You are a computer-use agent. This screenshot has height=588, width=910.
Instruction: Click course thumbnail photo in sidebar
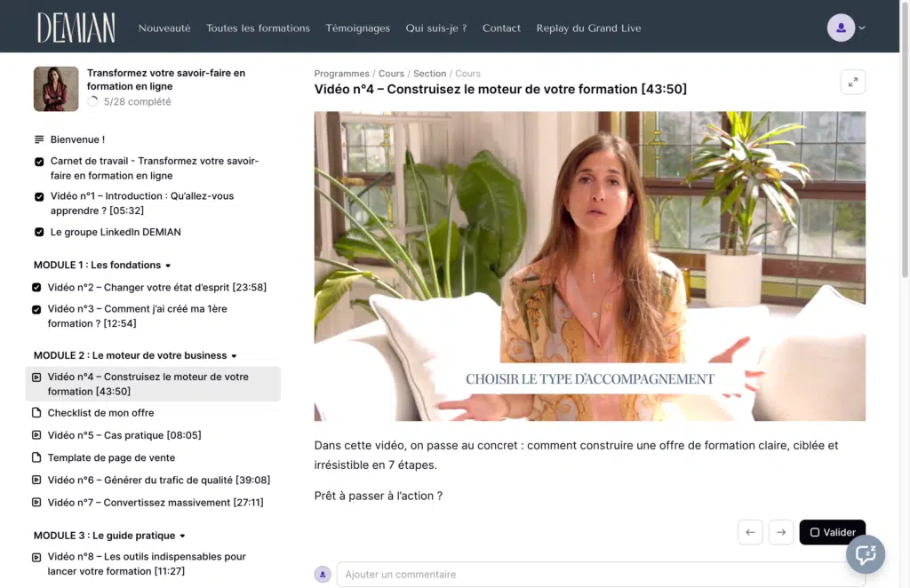[x=56, y=89]
